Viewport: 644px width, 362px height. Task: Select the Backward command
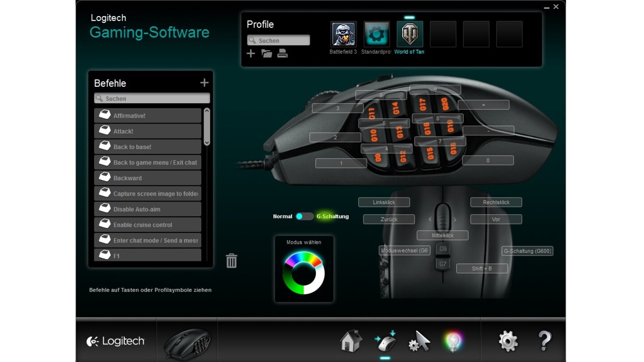[148, 178]
